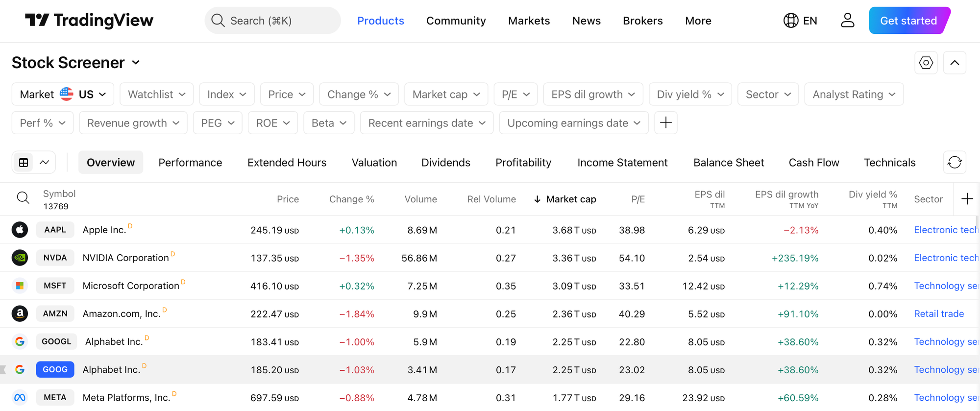980x411 pixels.
Task: Open the Market US filter
Action: point(63,94)
